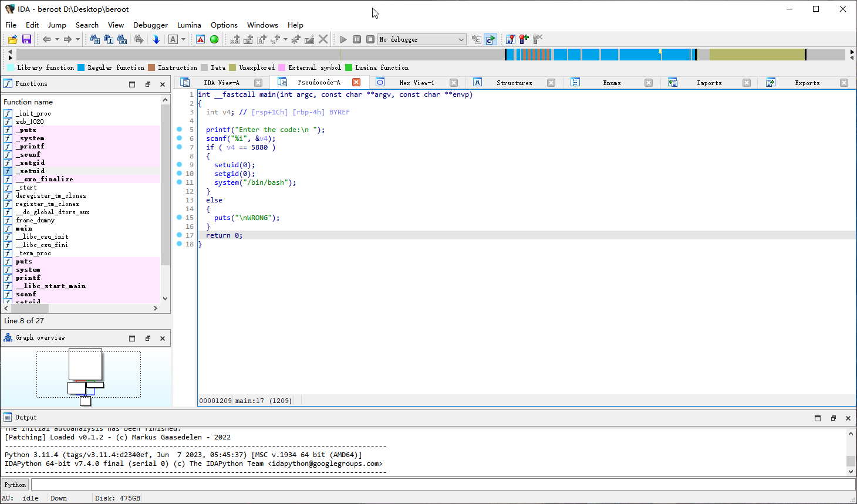Jump back with the left arrow icon
This screenshot has width=857, height=504.
[x=46, y=39]
